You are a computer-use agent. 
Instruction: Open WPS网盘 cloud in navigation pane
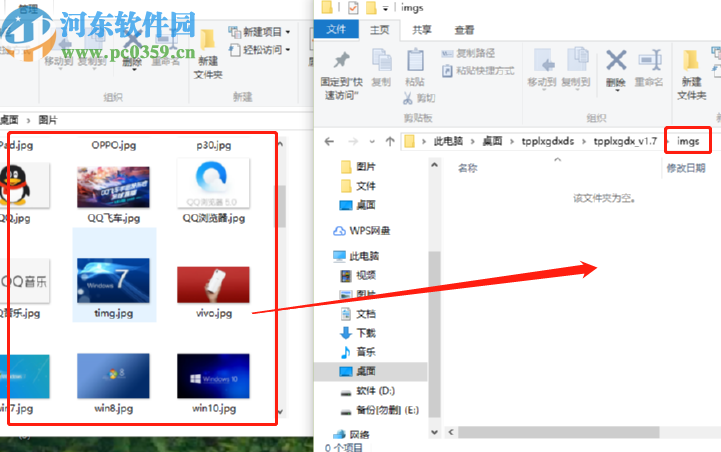361,230
